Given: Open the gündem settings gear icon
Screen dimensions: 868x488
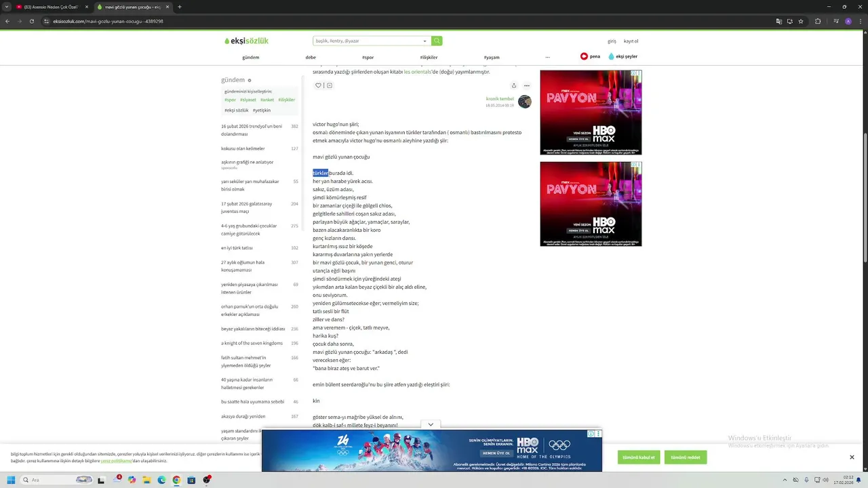Looking at the screenshot, I should point(250,80).
